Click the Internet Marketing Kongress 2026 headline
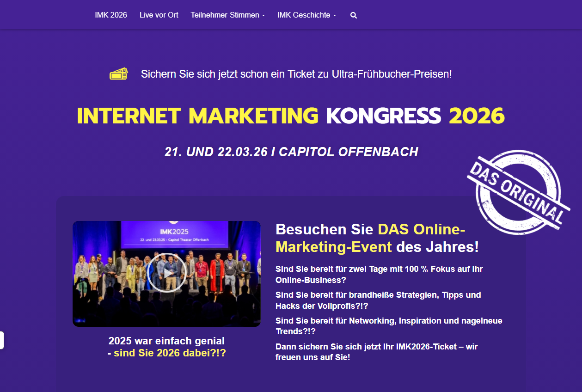 point(291,116)
